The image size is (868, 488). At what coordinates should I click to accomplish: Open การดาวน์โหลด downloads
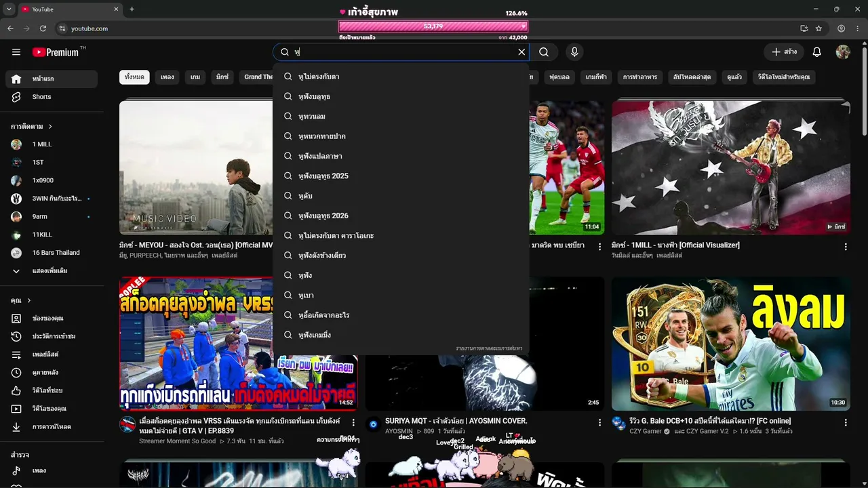coord(52,427)
